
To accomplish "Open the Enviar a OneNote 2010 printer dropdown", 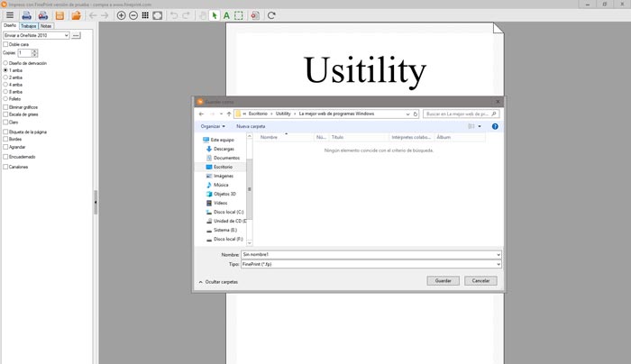I will [36, 35].
